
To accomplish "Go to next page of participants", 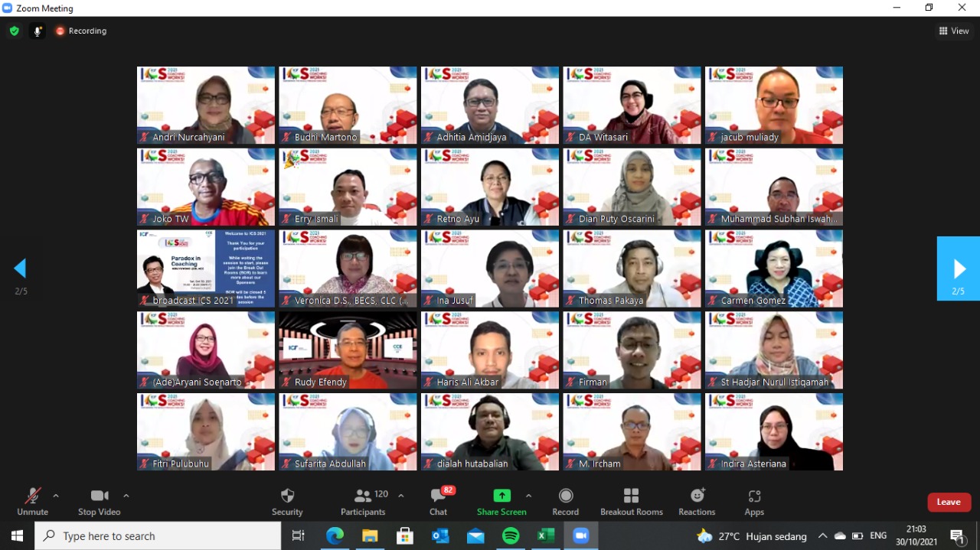I will (x=958, y=268).
